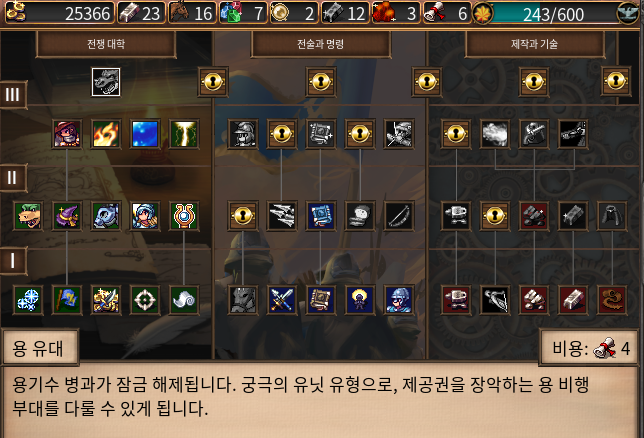Click the tier III row marker
The width and height of the screenshot is (644, 438).
pyautogui.click(x=13, y=95)
